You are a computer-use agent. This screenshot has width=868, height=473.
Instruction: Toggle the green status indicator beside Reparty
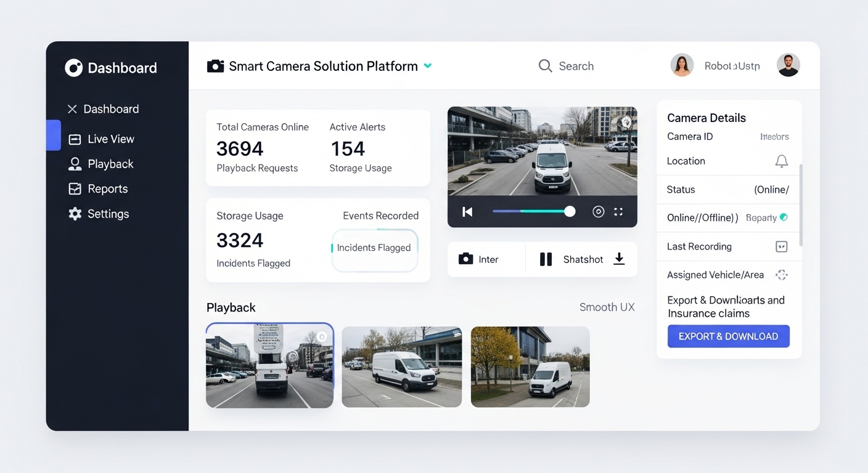pos(784,217)
